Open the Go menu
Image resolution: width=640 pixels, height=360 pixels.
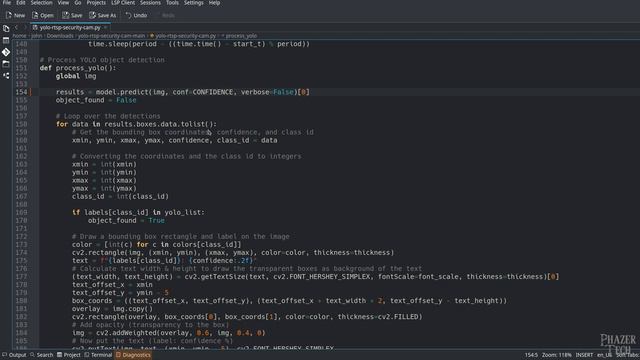coord(78,3)
